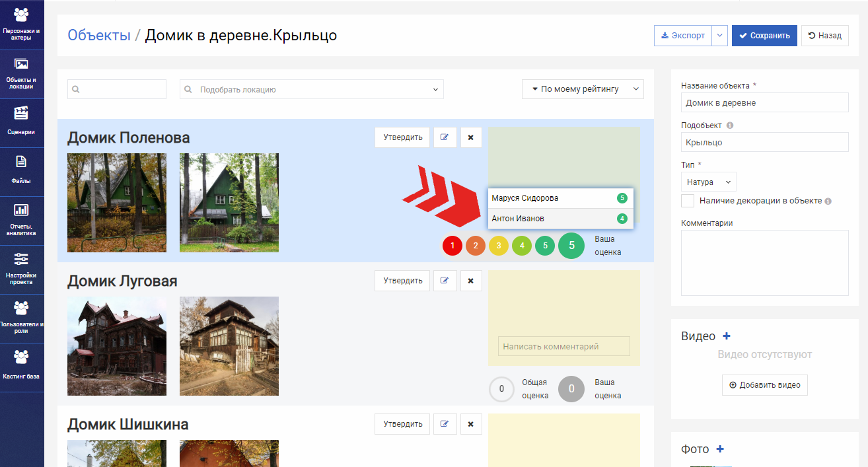This screenshot has height=467, width=868.
Task: Click Общая оценка 0 circle for Домик Луговая
Action: click(502, 389)
